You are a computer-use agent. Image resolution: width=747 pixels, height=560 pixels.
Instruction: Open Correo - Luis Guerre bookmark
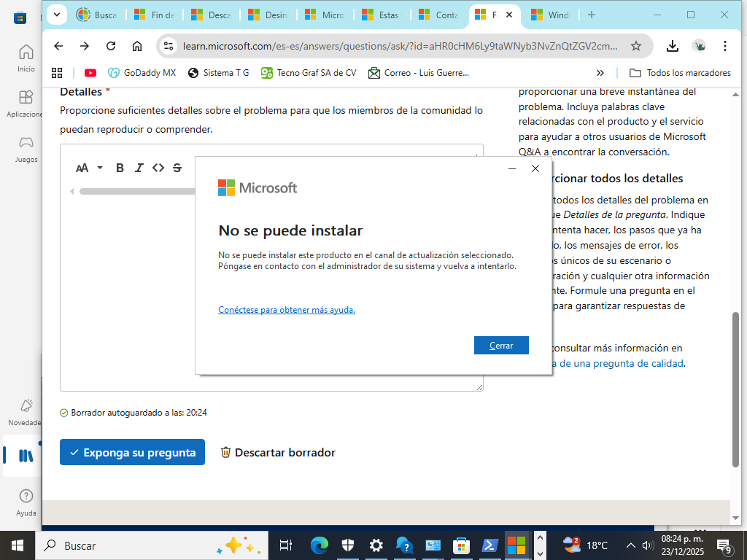point(419,73)
